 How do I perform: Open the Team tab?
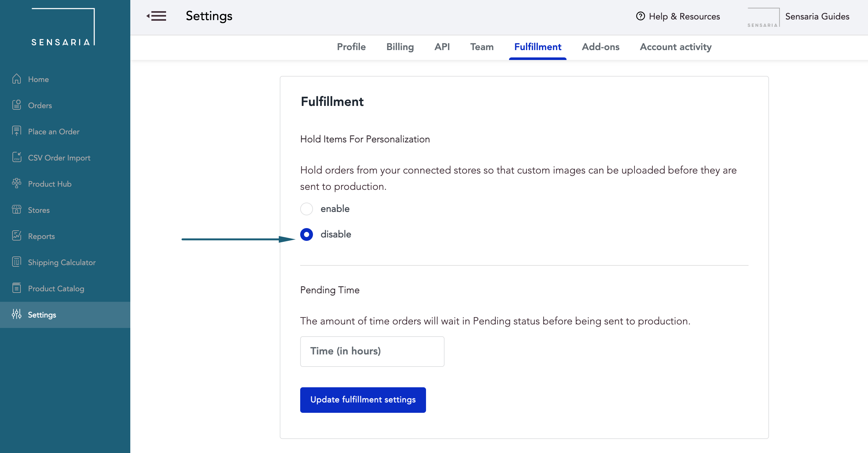pos(482,47)
